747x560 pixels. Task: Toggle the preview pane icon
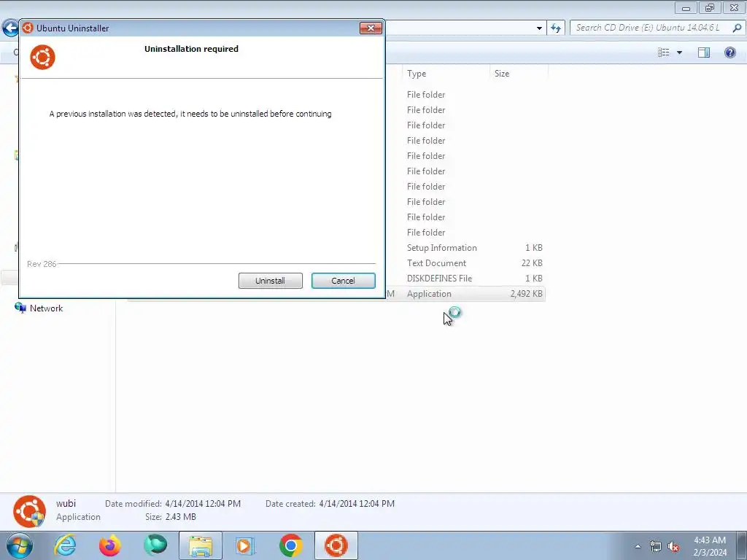point(704,52)
